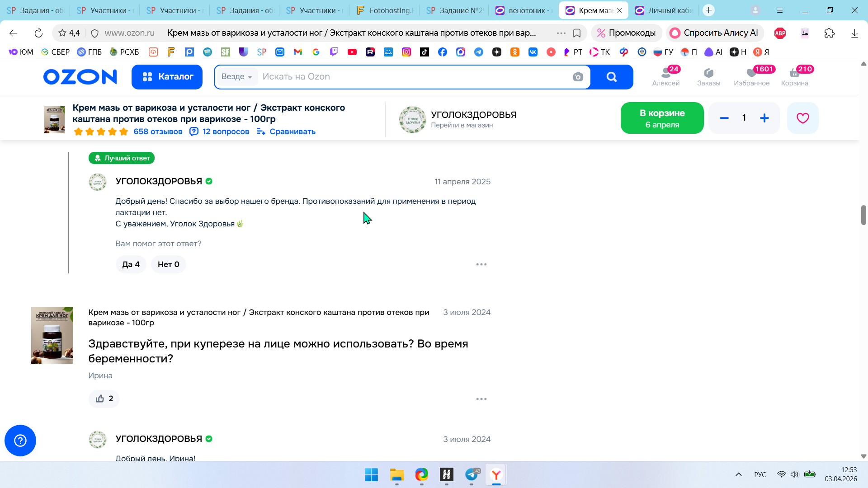The image size is (868, 488).
Task: Open Заказы orders icon
Action: pos(708,76)
